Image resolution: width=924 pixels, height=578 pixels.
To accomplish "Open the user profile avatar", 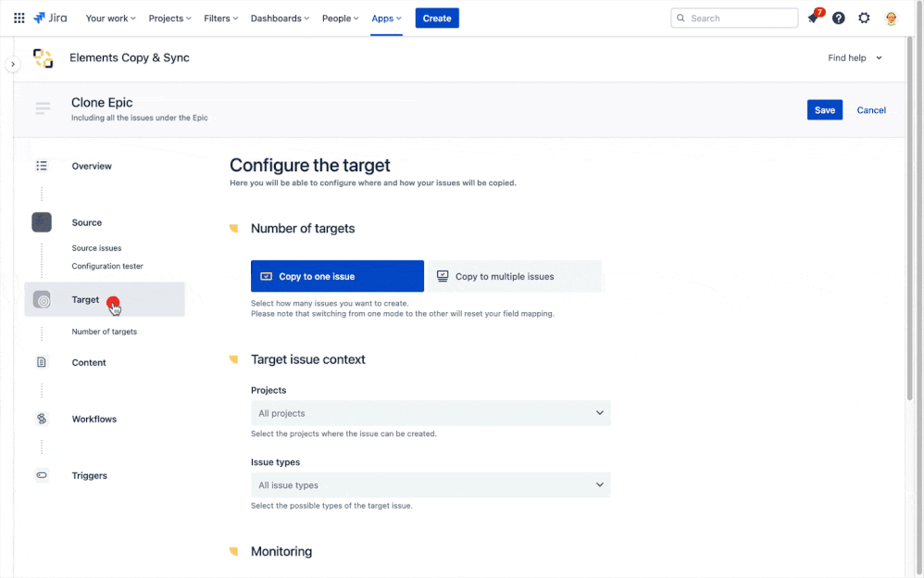I will click(891, 19).
